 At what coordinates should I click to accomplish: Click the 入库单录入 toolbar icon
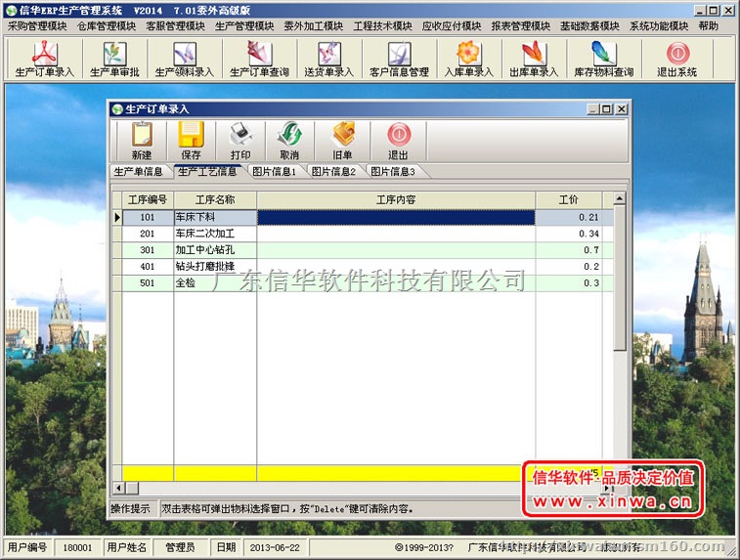point(468,59)
